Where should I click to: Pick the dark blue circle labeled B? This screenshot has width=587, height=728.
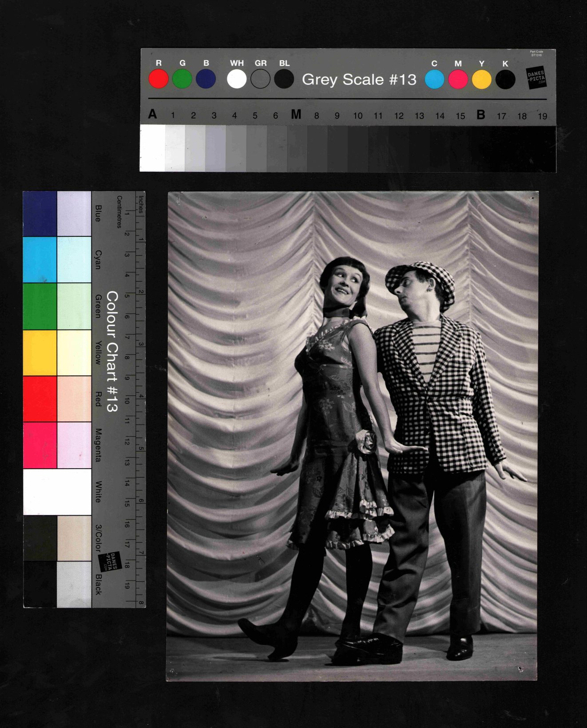[206, 80]
